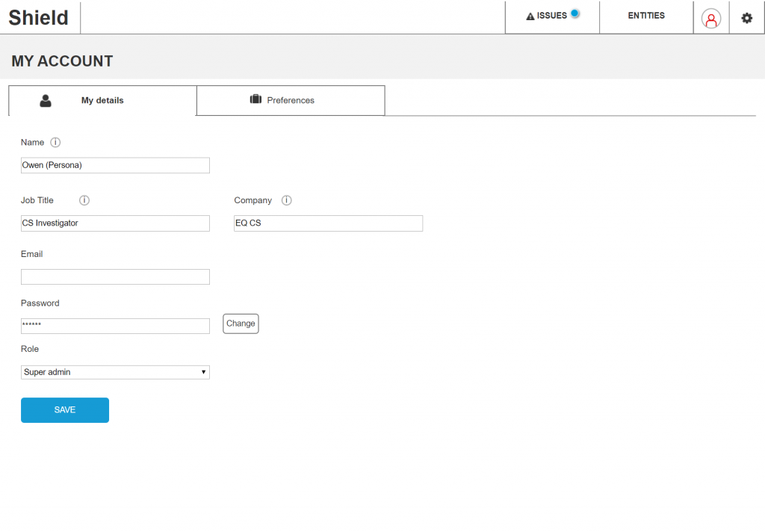Select the My details tab

pos(102,100)
